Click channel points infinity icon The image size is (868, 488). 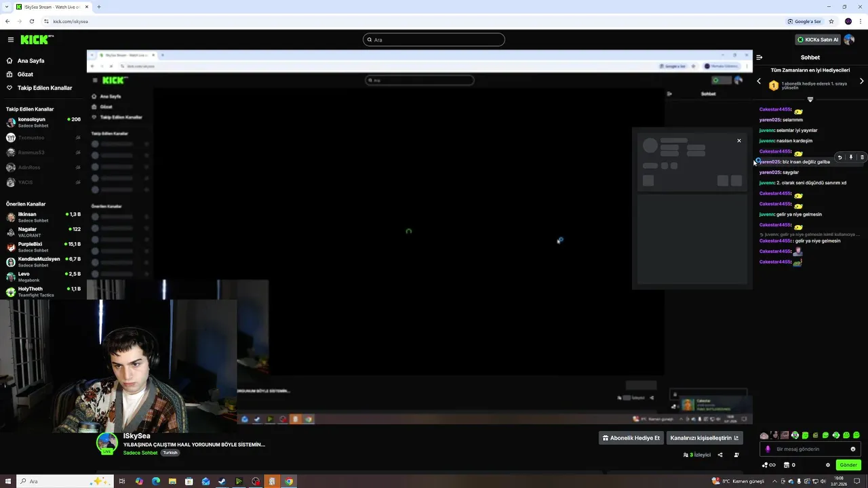point(768,465)
